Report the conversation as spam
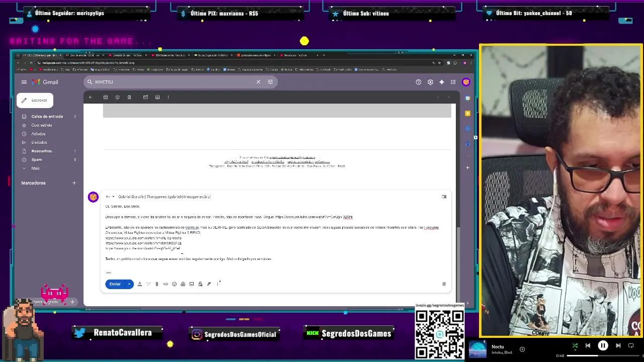644x362 pixels. tap(117, 97)
